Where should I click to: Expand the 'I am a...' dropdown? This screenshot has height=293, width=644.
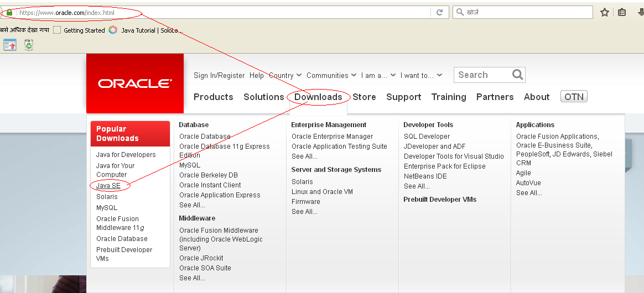pos(378,76)
